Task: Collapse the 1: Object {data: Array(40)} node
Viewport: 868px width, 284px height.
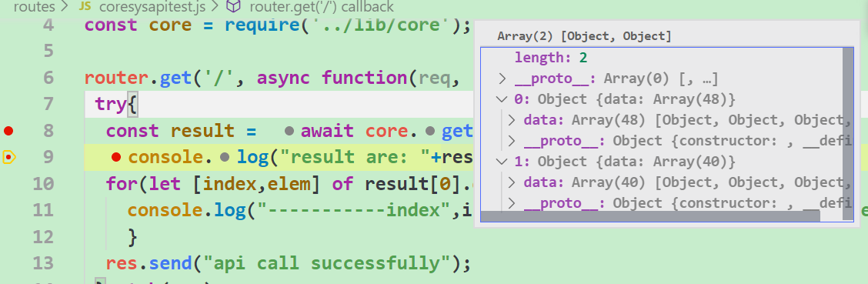Action: (502, 162)
